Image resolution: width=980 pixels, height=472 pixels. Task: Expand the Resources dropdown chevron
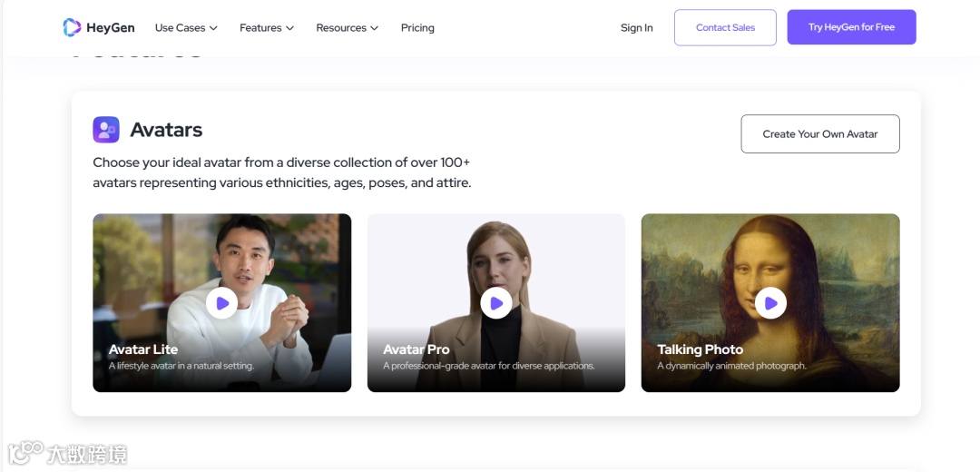tap(375, 28)
